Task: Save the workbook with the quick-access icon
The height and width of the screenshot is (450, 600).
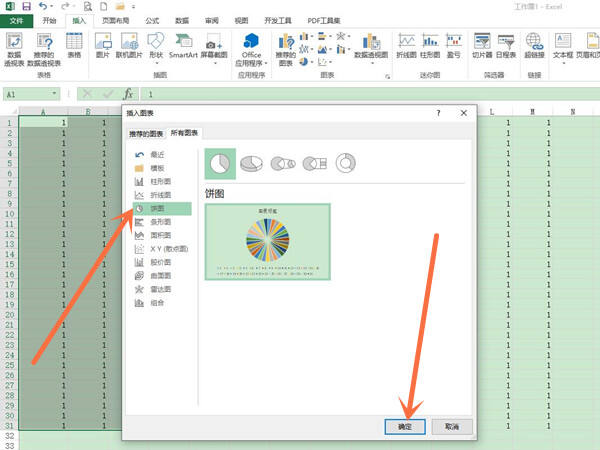Action: tap(26, 6)
